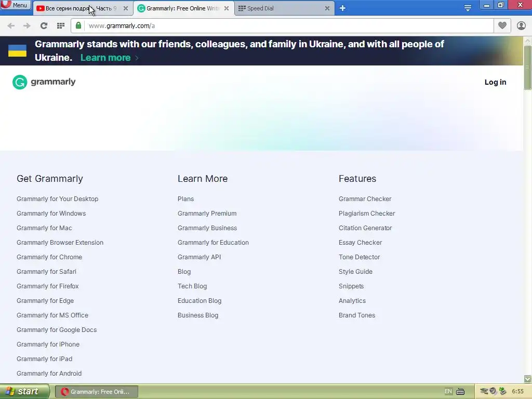Image resolution: width=532 pixels, height=399 pixels.
Task: Open the Opera Menu button
Action: (x=16, y=5)
